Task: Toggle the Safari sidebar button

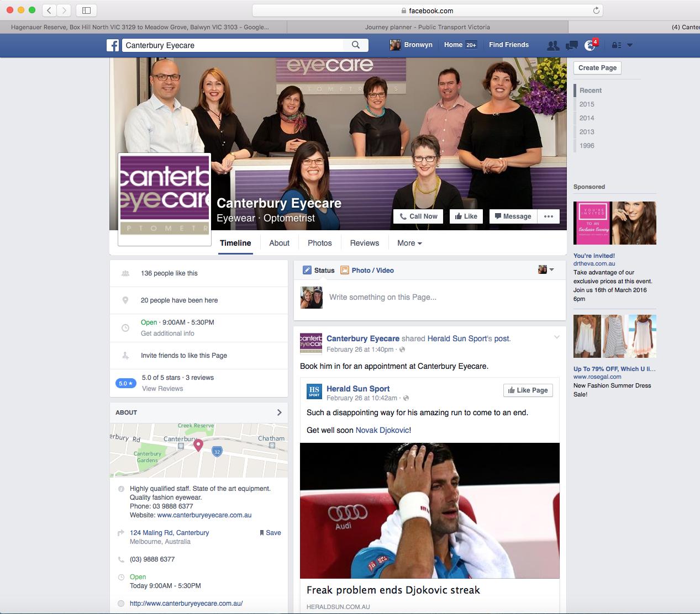Action: [x=86, y=10]
